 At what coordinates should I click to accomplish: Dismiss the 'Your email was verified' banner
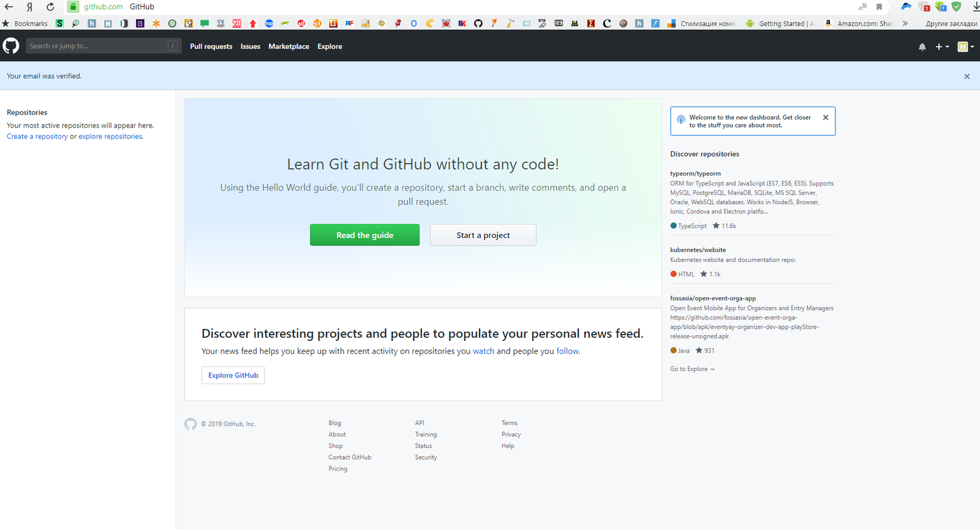(967, 77)
